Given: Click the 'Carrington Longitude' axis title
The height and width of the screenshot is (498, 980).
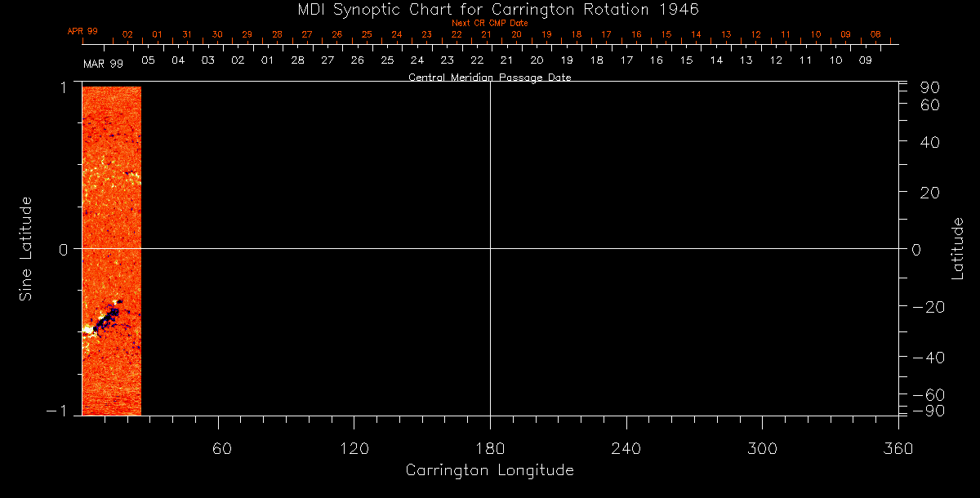Looking at the screenshot, I should tap(489, 471).
